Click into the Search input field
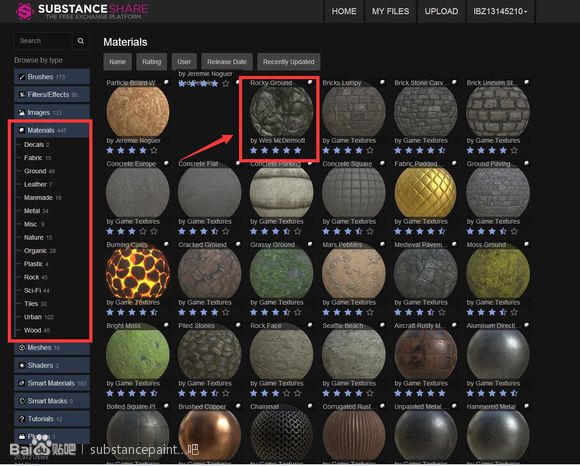Image resolution: width=580 pixels, height=466 pixels. coord(43,41)
